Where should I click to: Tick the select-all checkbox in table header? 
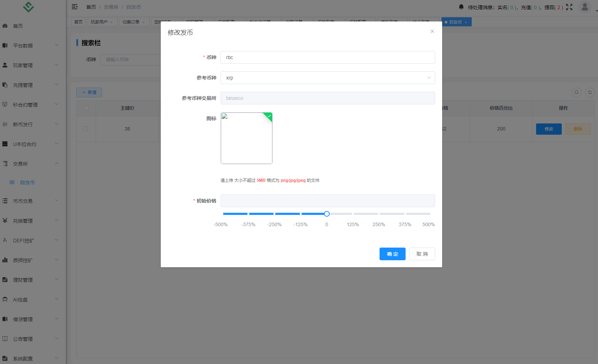[x=86, y=108]
